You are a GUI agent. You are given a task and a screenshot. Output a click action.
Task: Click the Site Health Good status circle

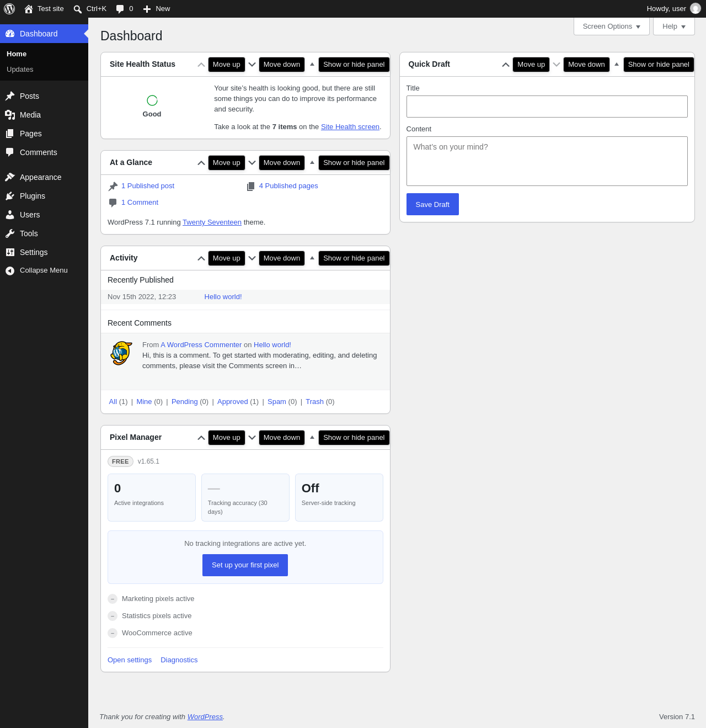152,100
